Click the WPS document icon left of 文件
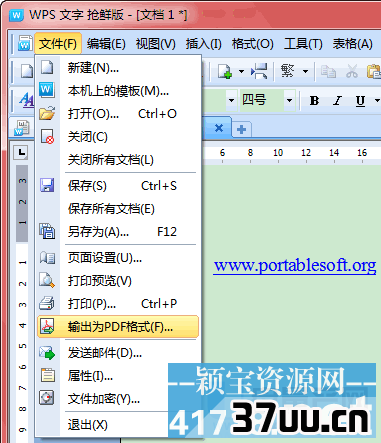Screen dimensions: 381x443 [x=25, y=44]
